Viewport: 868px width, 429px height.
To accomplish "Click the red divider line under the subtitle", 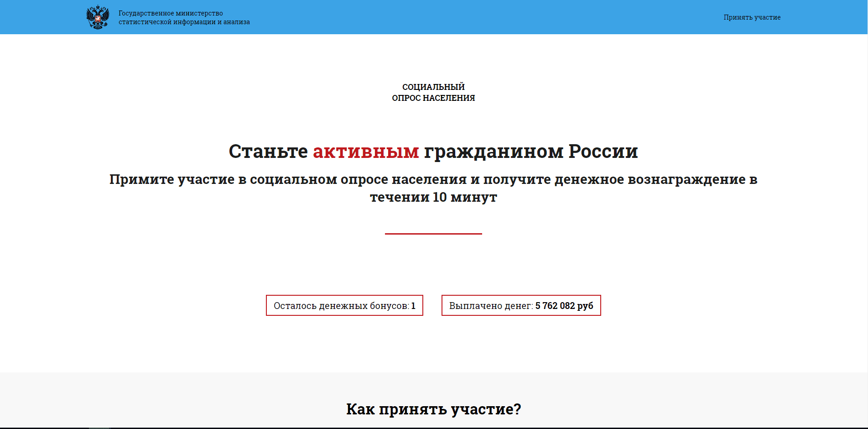I will (x=433, y=234).
